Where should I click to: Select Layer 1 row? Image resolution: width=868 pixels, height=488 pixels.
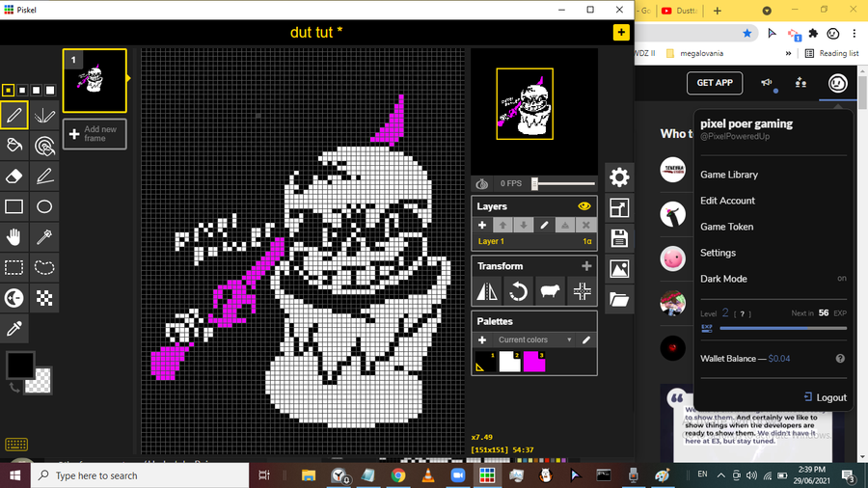coord(534,241)
